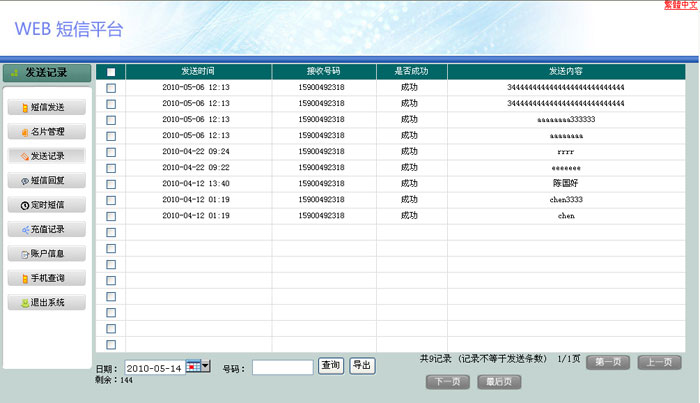Open 充值记录 recharge records
The image size is (700, 403).
coord(46,229)
